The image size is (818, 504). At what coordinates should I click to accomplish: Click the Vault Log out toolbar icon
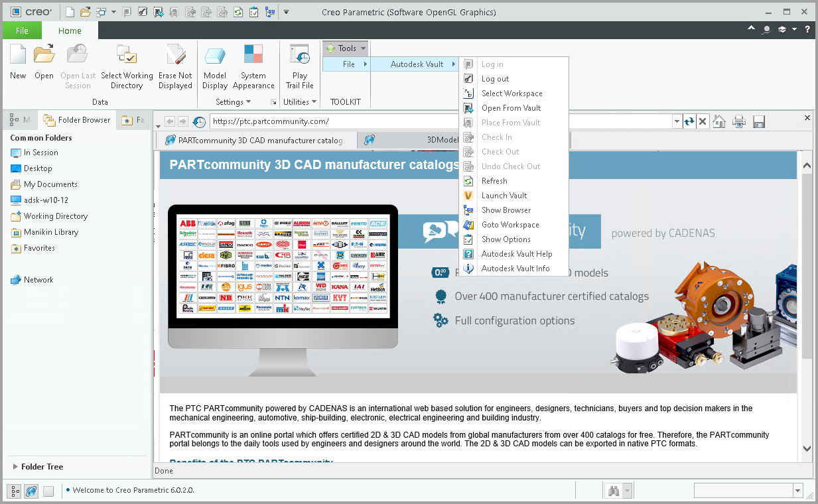[142, 12]
